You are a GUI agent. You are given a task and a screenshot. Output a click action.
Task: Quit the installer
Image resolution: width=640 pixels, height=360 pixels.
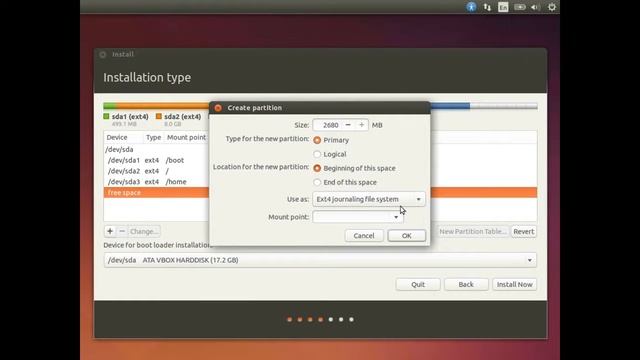418,284
